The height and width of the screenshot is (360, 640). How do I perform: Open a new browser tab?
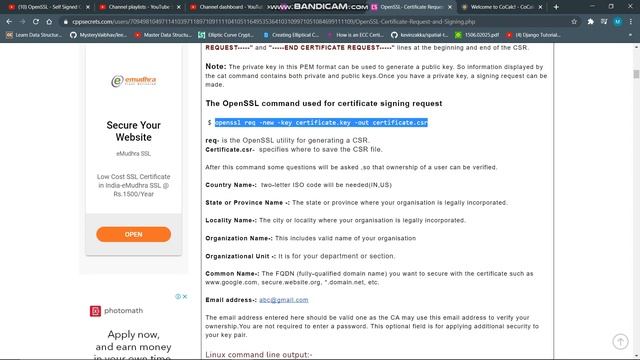pos(556,7)
